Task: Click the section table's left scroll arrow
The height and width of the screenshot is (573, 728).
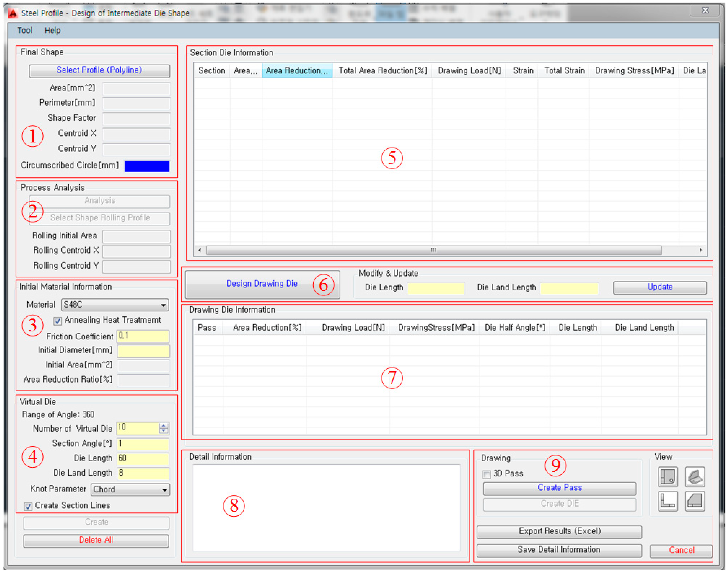Action: tap(200, 250)
